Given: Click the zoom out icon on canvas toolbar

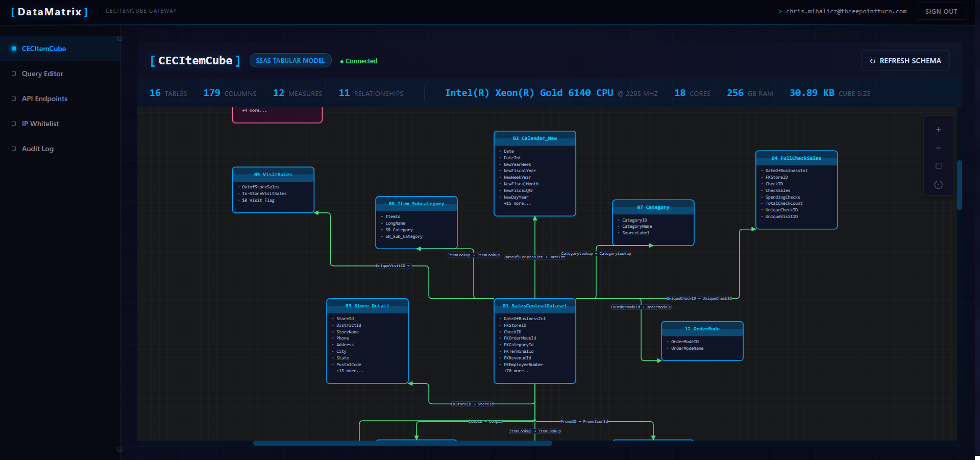Looking at the screenshot, I should pos(938,148).
